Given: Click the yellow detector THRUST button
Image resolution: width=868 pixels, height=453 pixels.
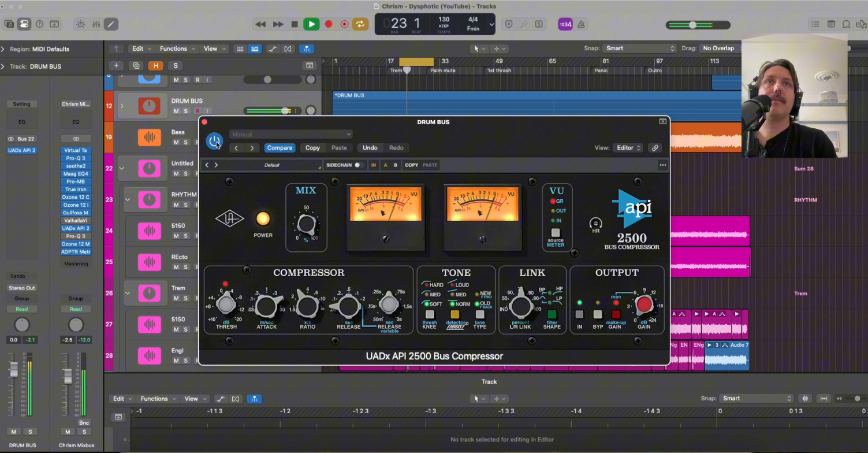Looking at the screenshot, I should click(455, 315).
